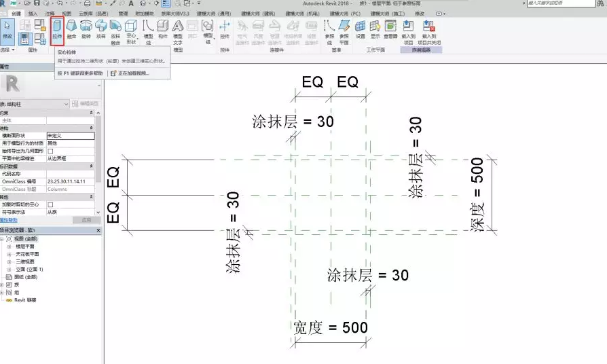Click the measure icon in quick access toolbar
607x364 pixels.
(99, 3)
